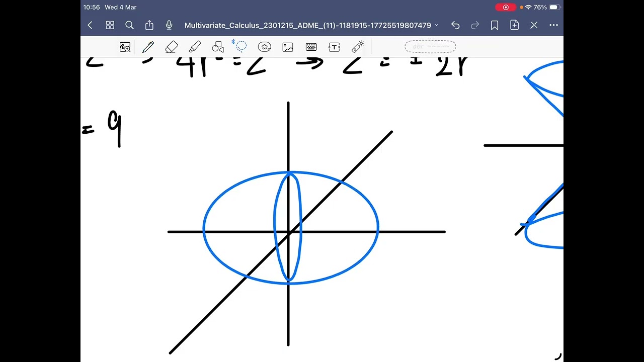Select the Highlighter tool

tap(195, 47)
